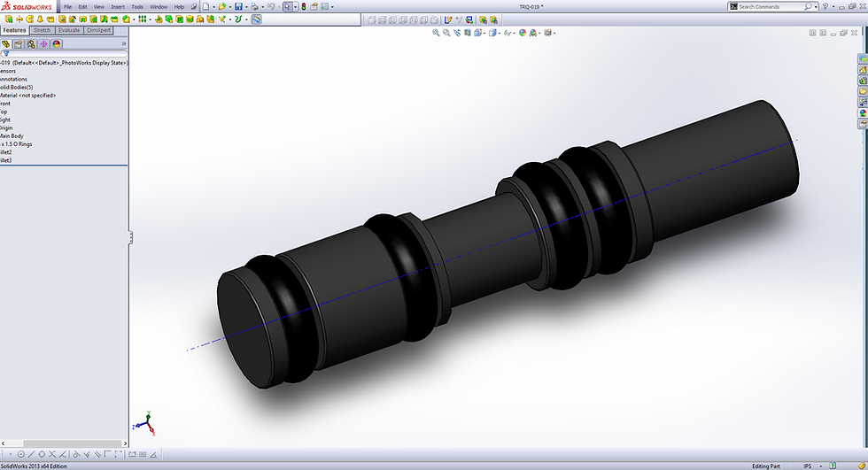Select the 1.5 O Rings feature
The image size is (868, 470).
[x=17, y=143]
